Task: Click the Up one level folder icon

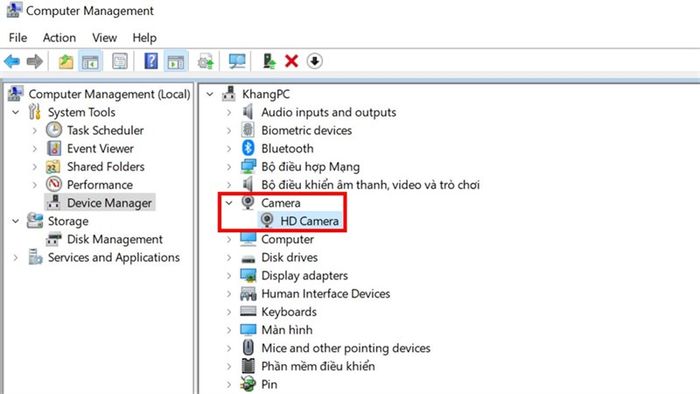Action: [66, 61]
